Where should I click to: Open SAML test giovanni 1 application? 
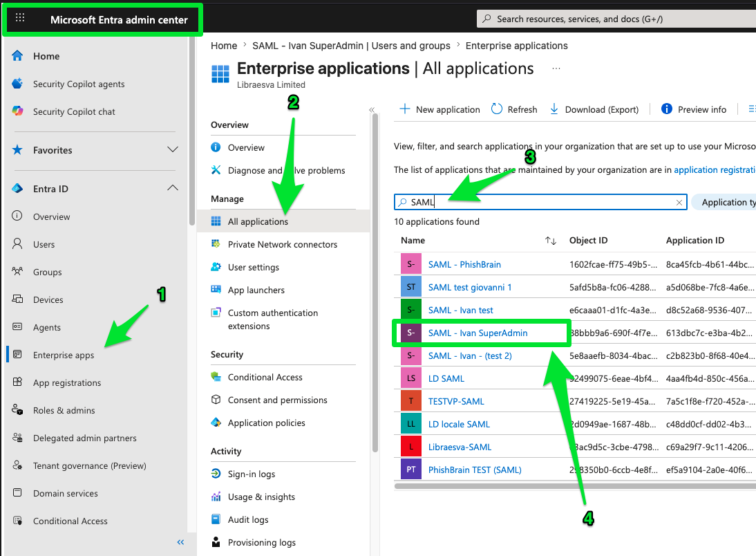click(x=470, y=287)
